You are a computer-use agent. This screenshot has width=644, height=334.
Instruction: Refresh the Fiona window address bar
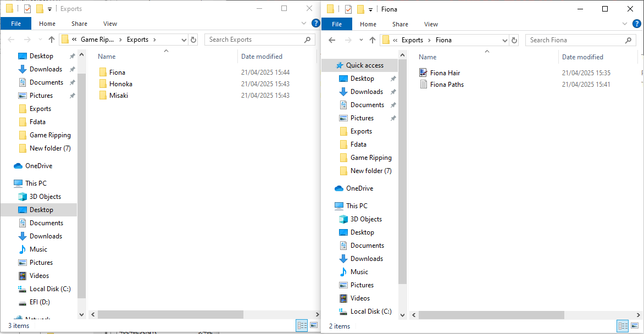514,40
